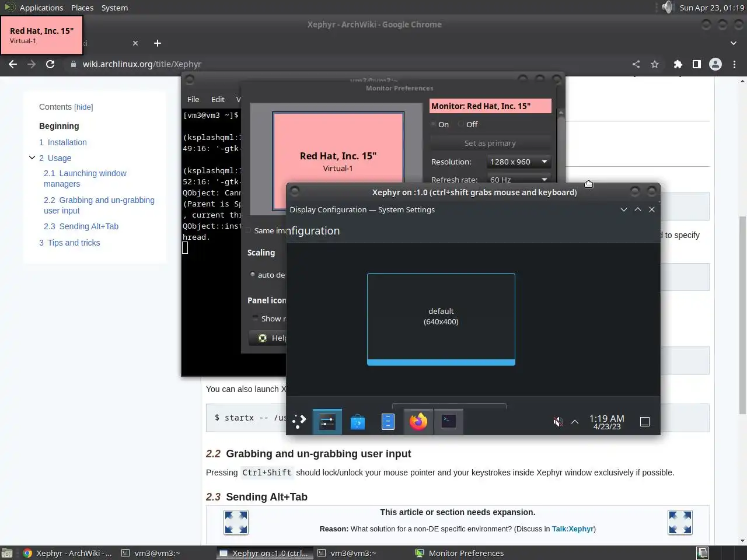Viewport: 747px width, 560px height.
Task: Open the Resolution dropdown showing 1280 x 960
Action: click(x=519, y=162)
